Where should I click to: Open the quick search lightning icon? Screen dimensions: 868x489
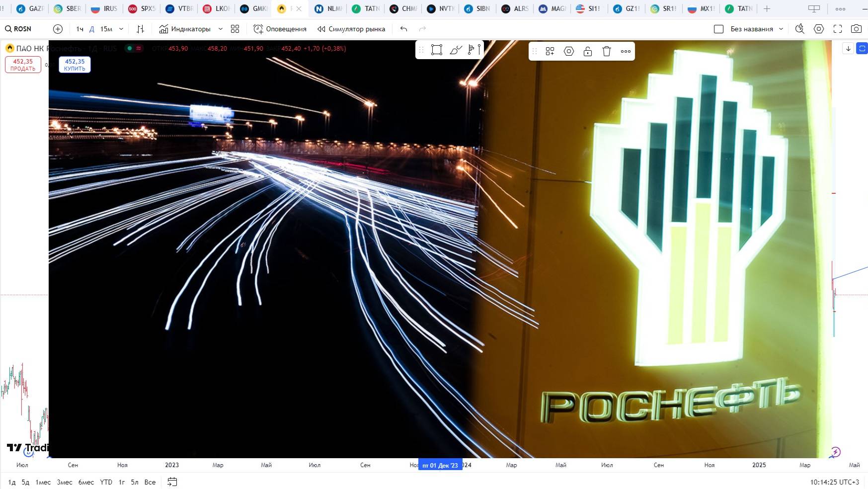click(x=800, y=29)
